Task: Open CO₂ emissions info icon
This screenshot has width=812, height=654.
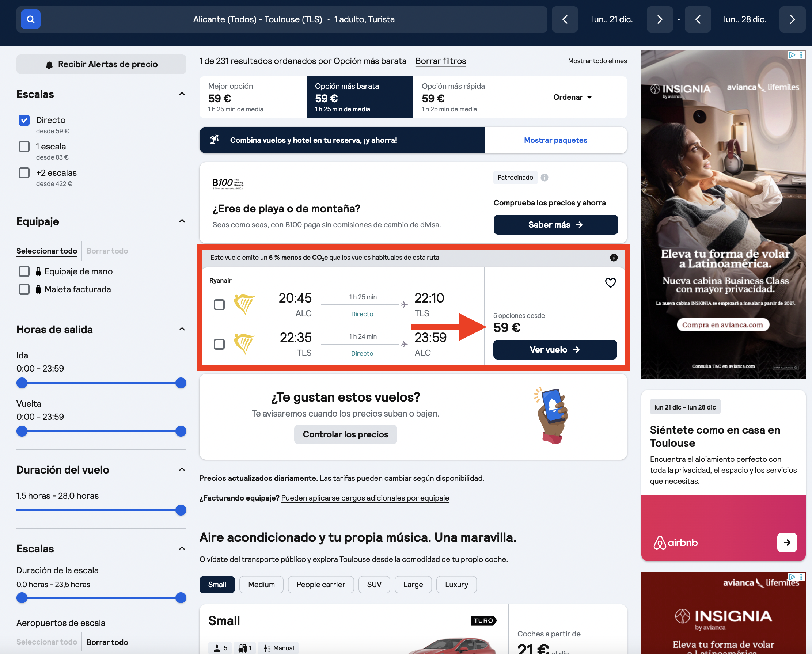Action: click(614, 257)
